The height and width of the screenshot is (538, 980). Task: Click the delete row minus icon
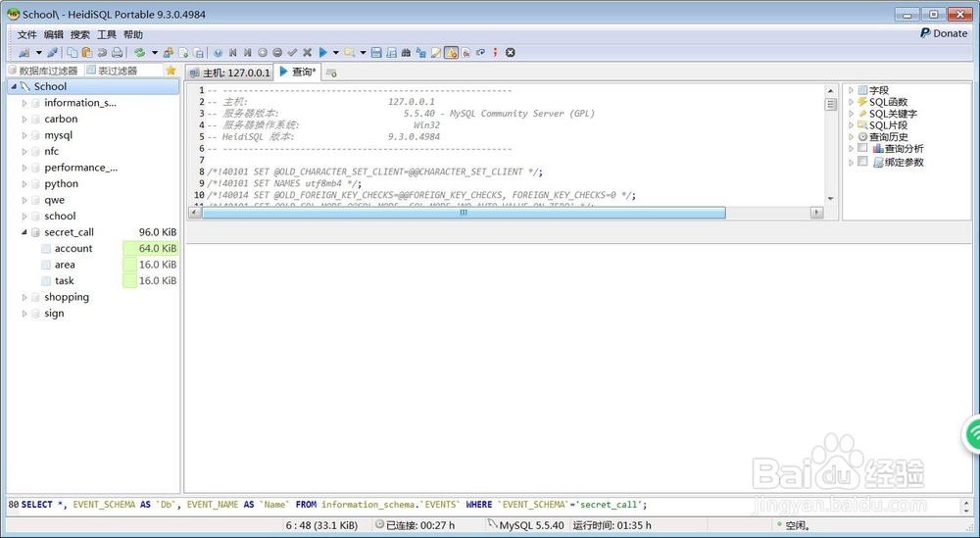277,53
